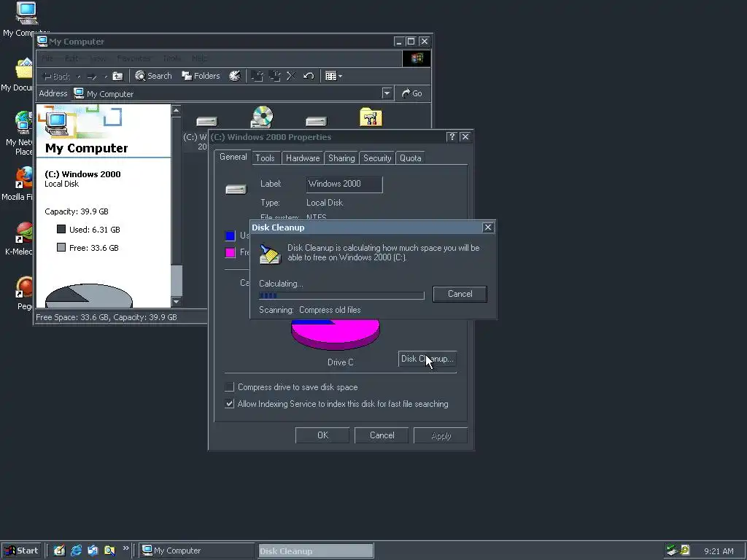Viewport: 747px width, 560px height.
Task: Toggle the Folders pane button
Action: coord(201,76)
